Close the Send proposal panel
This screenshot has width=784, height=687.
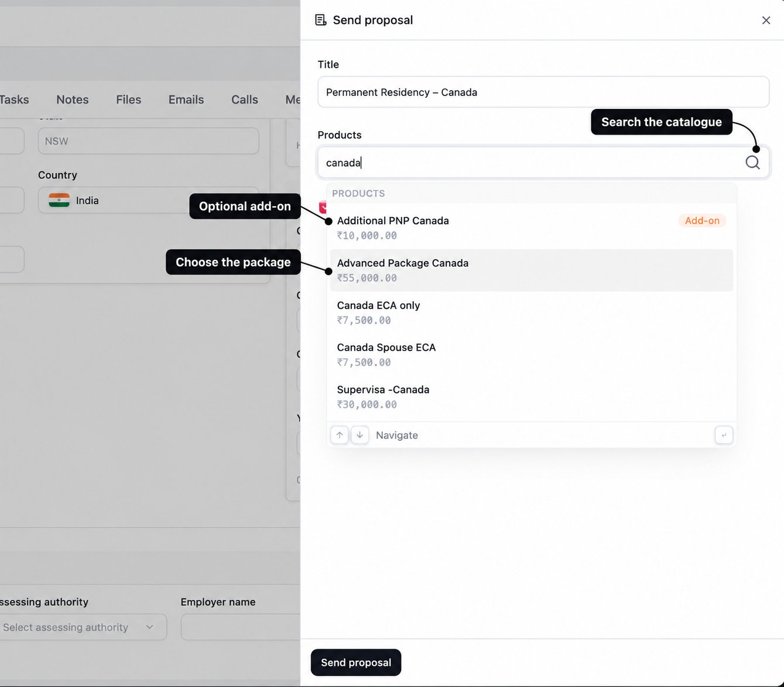coord(766,20)
